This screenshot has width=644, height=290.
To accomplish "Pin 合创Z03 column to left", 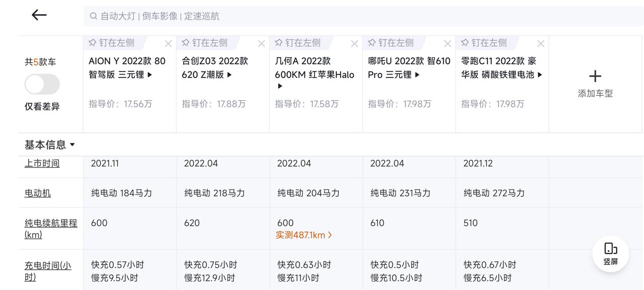I will [x=205, y=43].
